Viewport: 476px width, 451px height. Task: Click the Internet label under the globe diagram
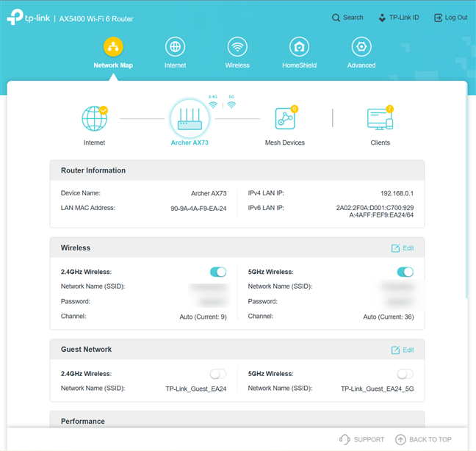click(95, 142)
